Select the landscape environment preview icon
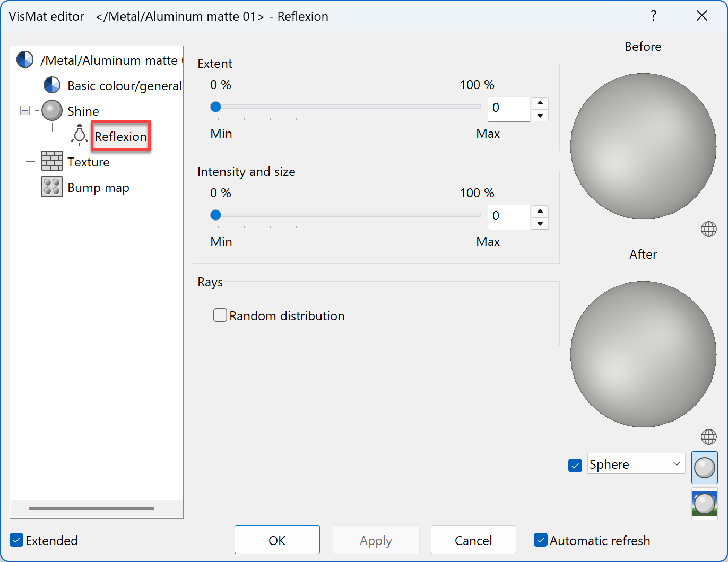The height and width of the screenshot is (562, 728). click(x=704, y=504)
